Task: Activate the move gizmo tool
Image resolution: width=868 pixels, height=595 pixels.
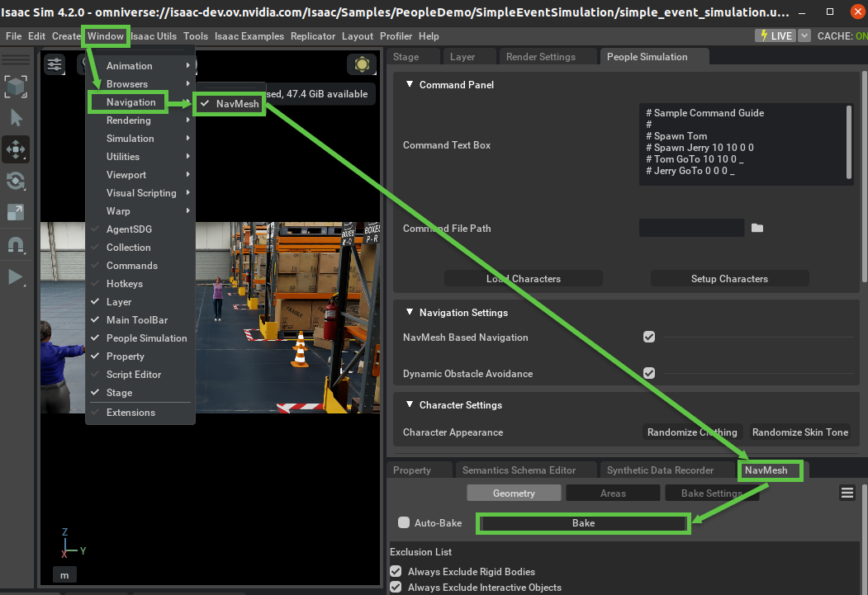Action: 16,149
